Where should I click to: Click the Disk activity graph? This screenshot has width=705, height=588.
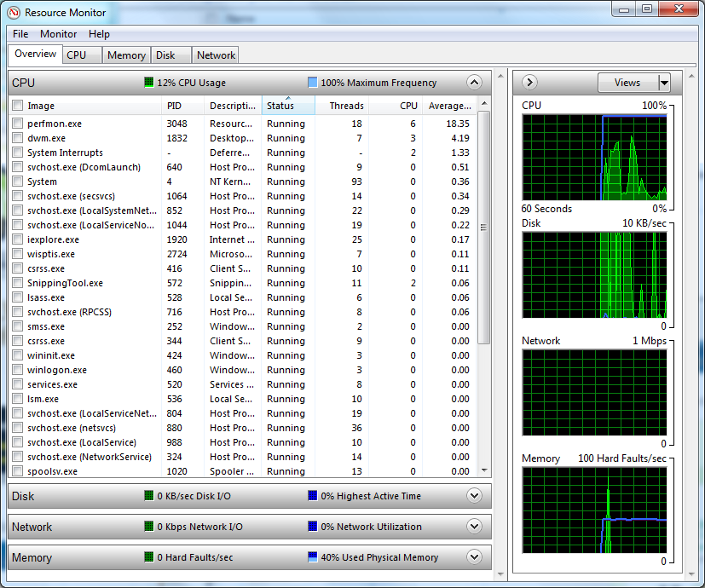point(594,275)
